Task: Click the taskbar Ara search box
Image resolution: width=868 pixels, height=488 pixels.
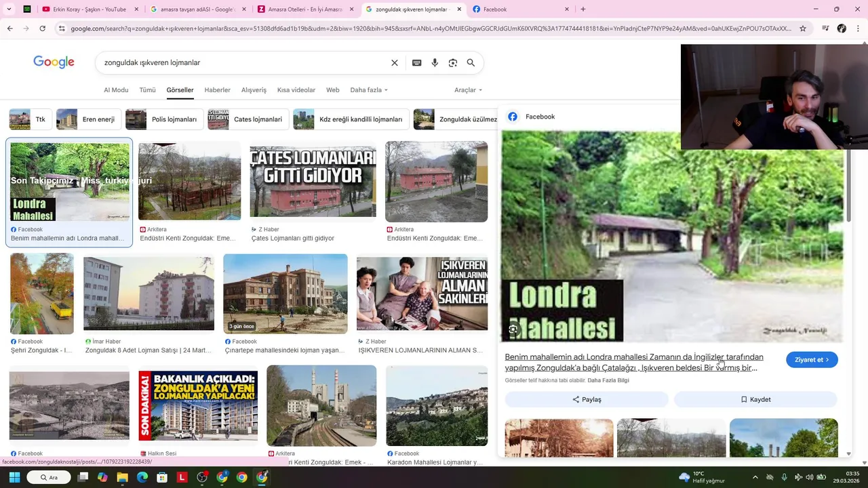Action: pyautogui.click(x=49, y=477)
